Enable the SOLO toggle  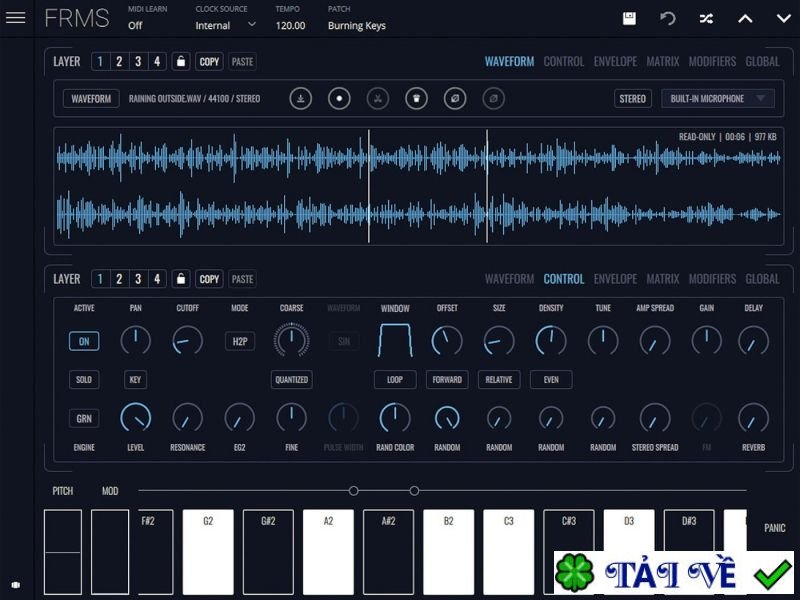tap(84, 380)
